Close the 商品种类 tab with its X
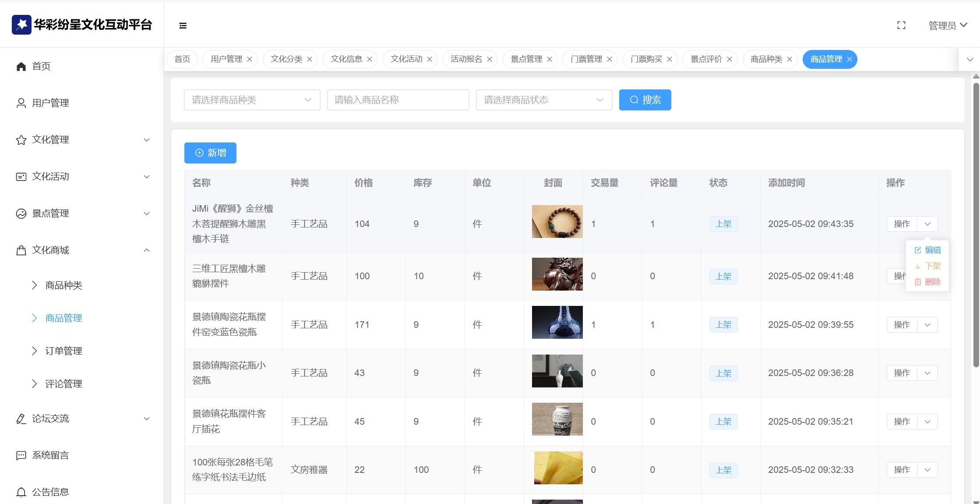This screenshot has width=980, height=504. click(x=790, y=59)
